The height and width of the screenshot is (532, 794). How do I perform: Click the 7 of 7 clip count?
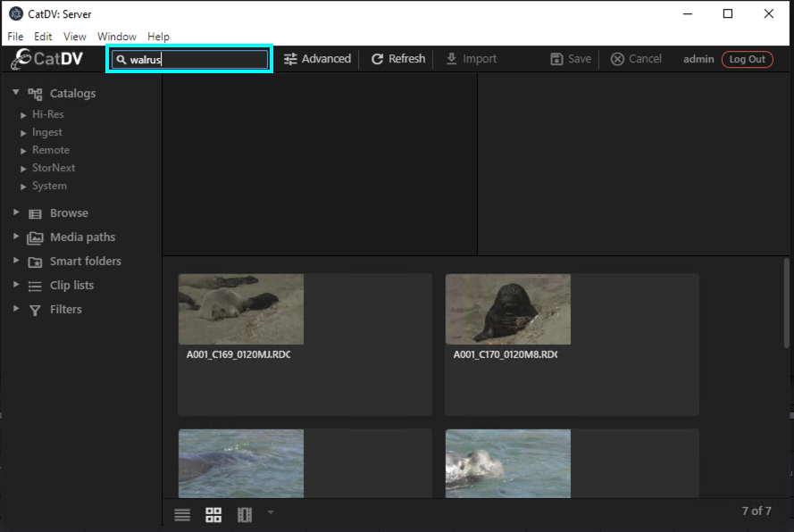point(756,511)
